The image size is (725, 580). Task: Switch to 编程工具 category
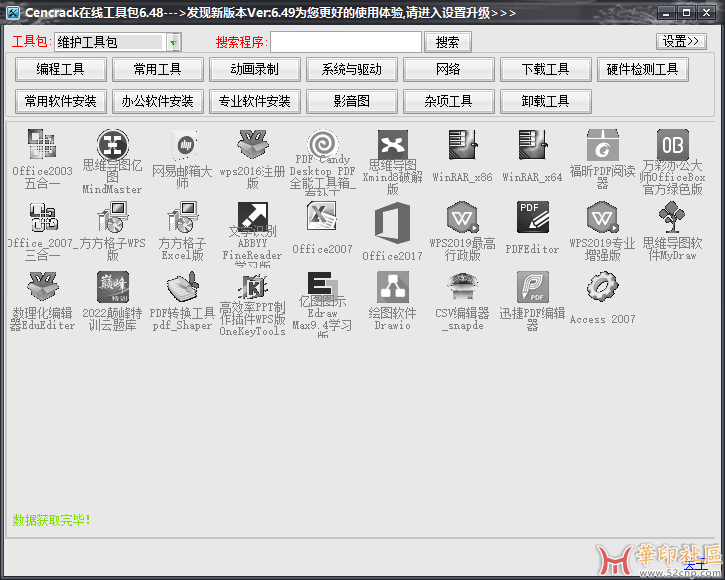(x=61, y=69)
